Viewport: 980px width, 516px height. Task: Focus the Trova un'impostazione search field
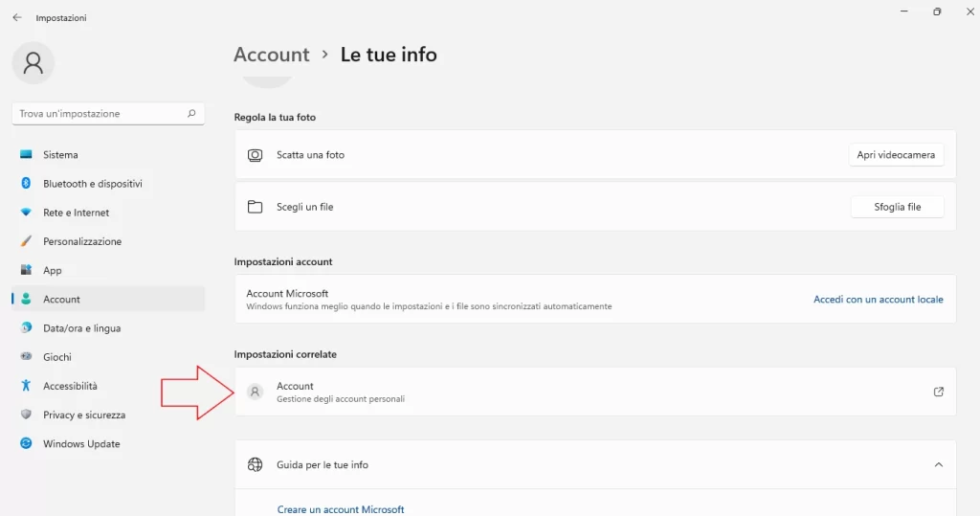click(x=108, y=113)
